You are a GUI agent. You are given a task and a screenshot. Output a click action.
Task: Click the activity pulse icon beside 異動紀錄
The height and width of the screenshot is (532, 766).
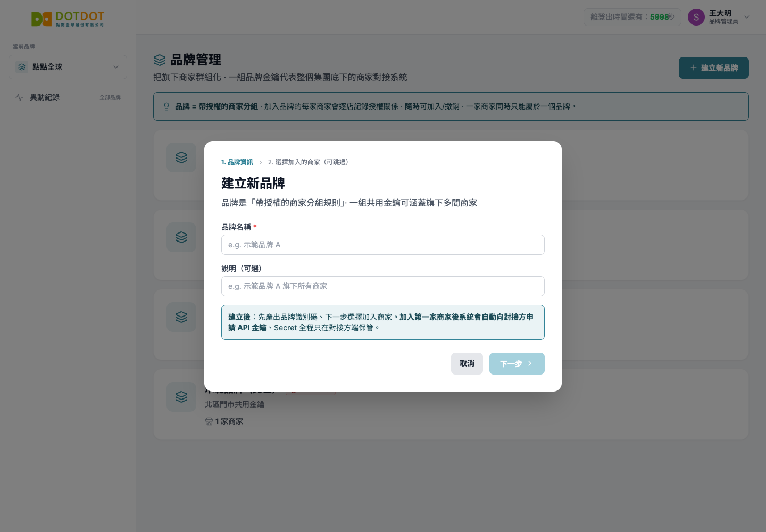tap(19, 97)
